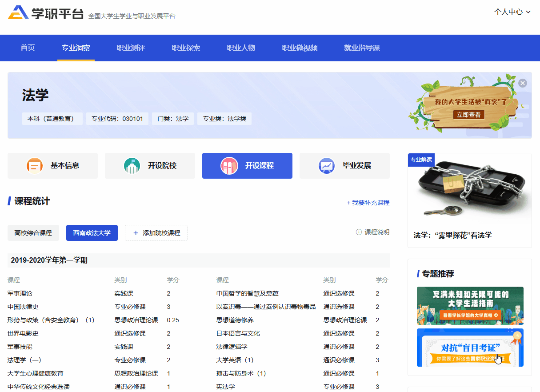The width and height of the screenshot is (540, 392).
Task: Open the 就业指导课 tab
Action: (363, 48)
